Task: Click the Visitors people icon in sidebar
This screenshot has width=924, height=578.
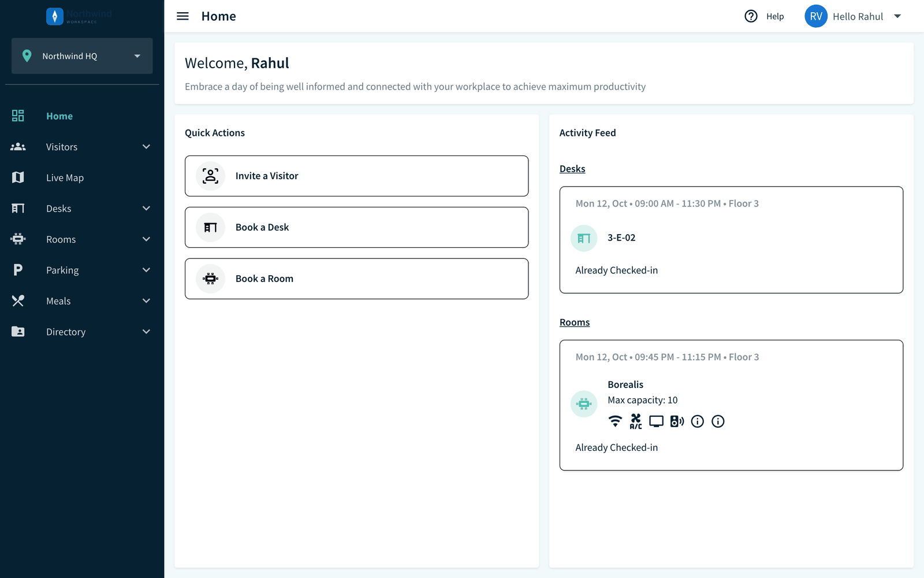Action: pos(18,147)
